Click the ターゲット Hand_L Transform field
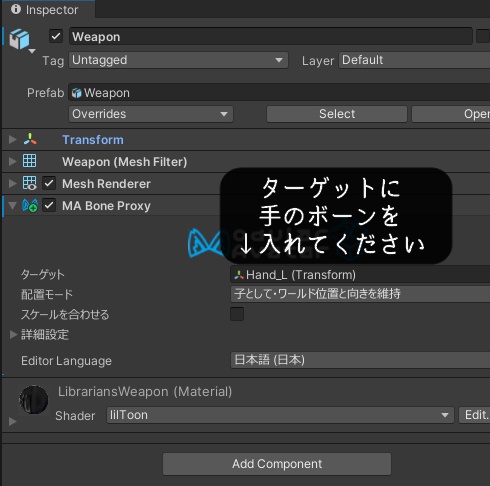This screenshot has width=490, height=486. pyautogui.click(x=360, y=275)
